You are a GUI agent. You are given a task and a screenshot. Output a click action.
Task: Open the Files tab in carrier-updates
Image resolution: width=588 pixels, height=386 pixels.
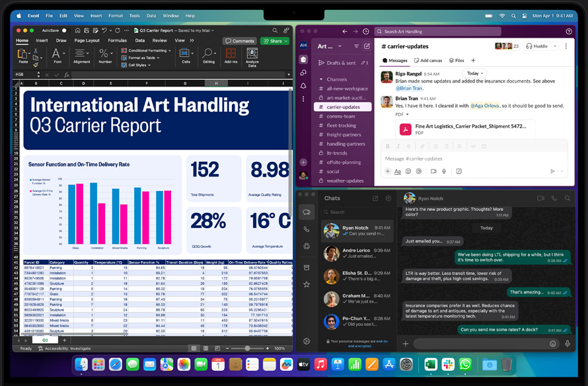(x=457, y=60)
